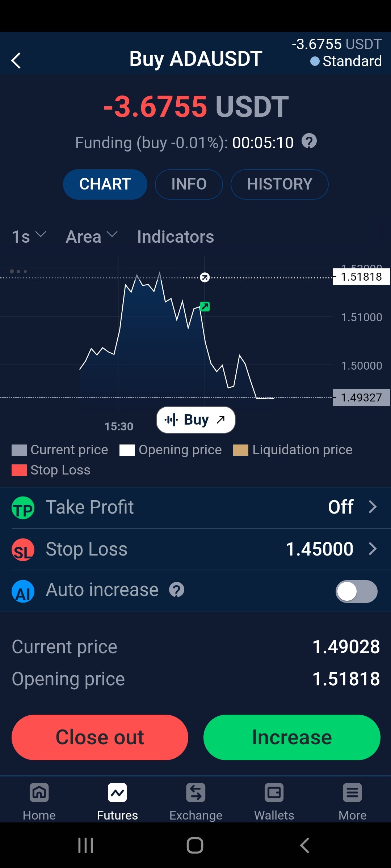Open the Wallets tab icon

click(274, 793)
